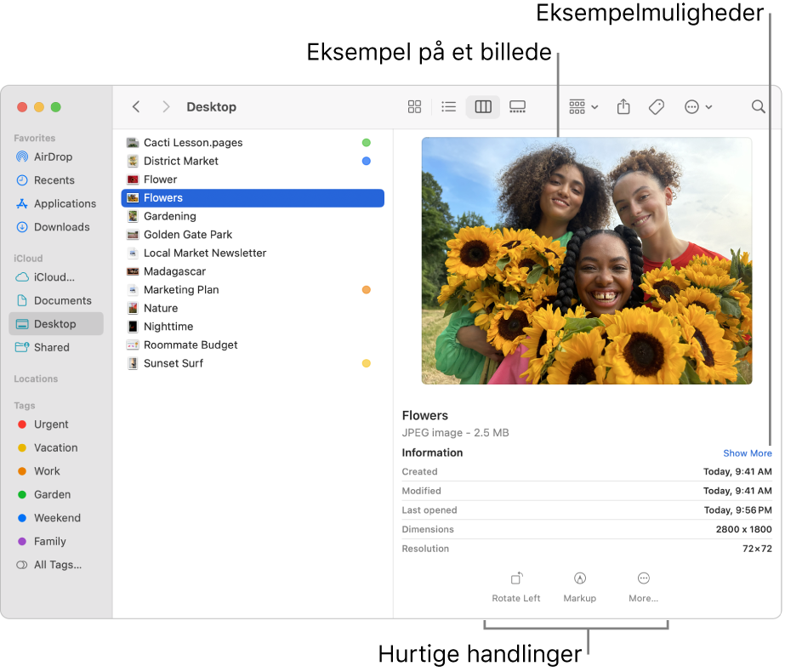Image resolution: width=785 pixels, height=672 pixels.
Task: Select the Roommate Budget file
Action: (x=253, y=345)
